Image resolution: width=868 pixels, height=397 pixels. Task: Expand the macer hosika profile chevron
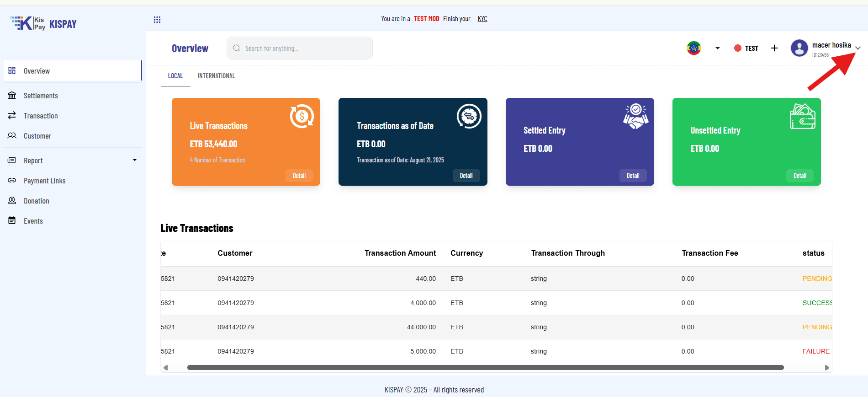(858, 48)
